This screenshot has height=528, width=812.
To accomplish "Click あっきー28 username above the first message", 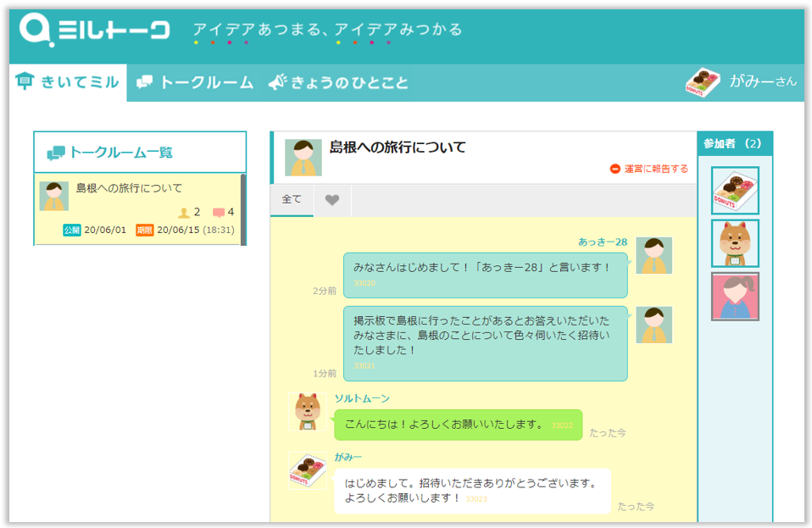I will click(602, 242).
